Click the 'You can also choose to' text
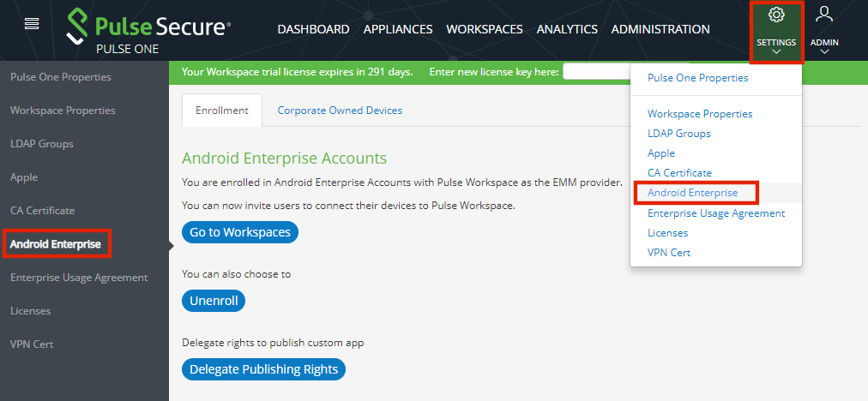 (237, 274)
